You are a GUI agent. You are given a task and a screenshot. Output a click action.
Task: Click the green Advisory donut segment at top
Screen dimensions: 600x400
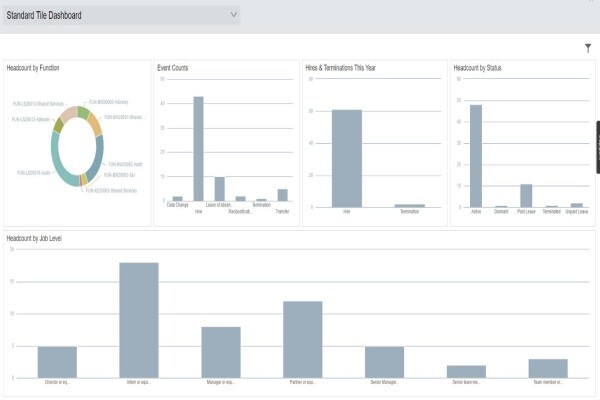click(x=83, y=112)
